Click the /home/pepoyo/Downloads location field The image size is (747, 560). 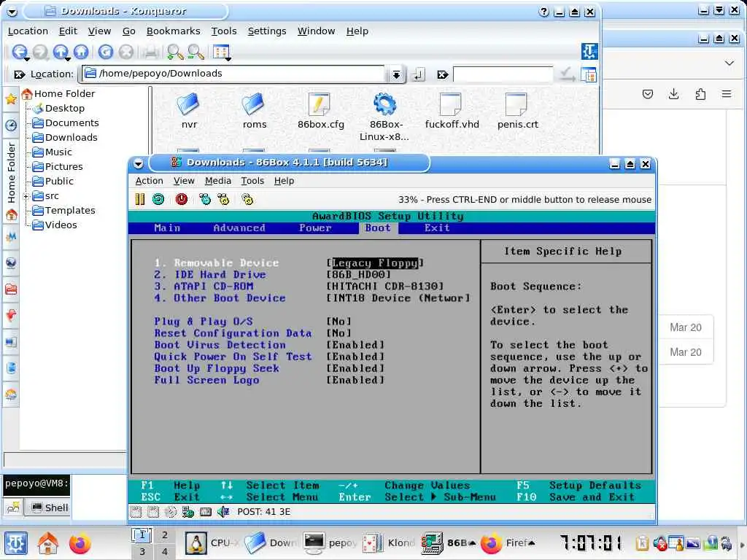233,74
